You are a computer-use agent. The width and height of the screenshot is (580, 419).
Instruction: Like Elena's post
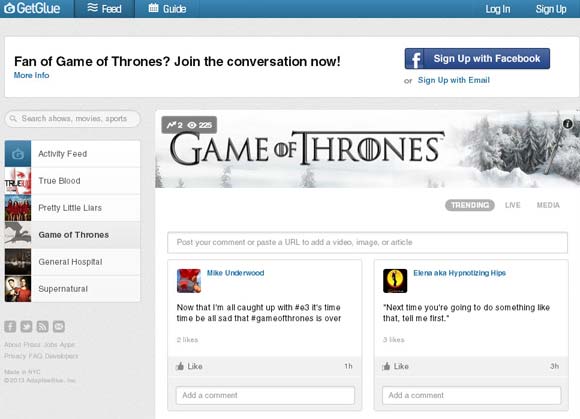(396, 366)
